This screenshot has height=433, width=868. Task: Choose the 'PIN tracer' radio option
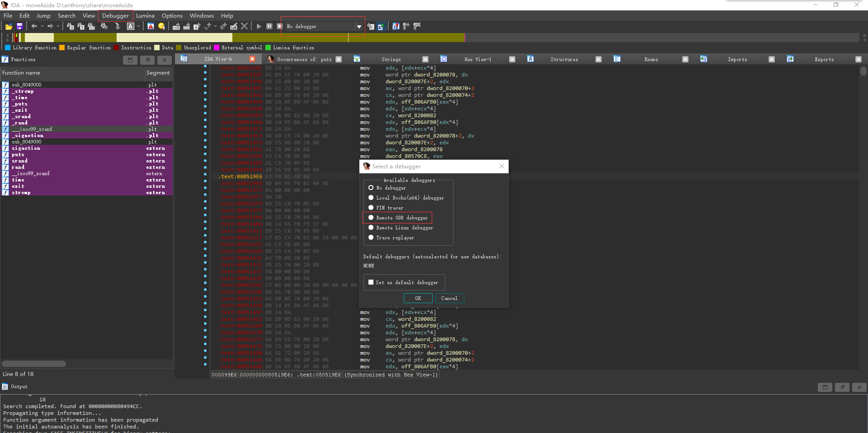[371, 207]
